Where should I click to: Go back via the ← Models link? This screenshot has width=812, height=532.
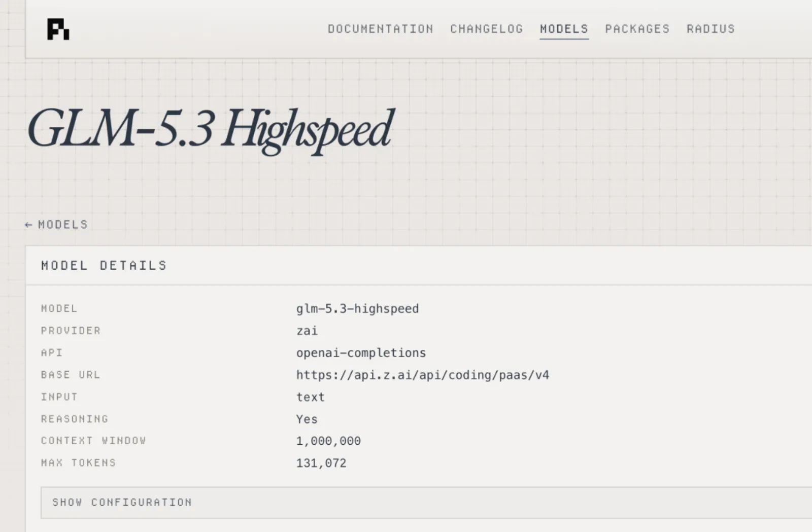pos(56,225)
